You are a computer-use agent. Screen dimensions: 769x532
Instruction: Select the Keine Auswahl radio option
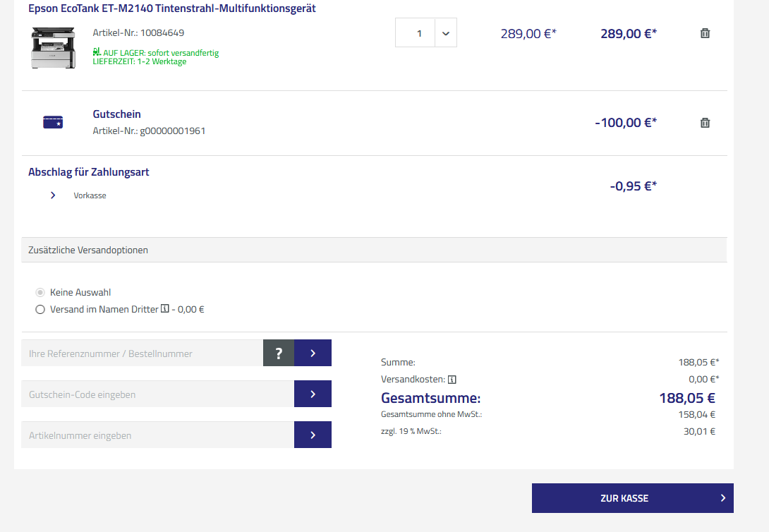pyautogui.click(x=40, y=292)
